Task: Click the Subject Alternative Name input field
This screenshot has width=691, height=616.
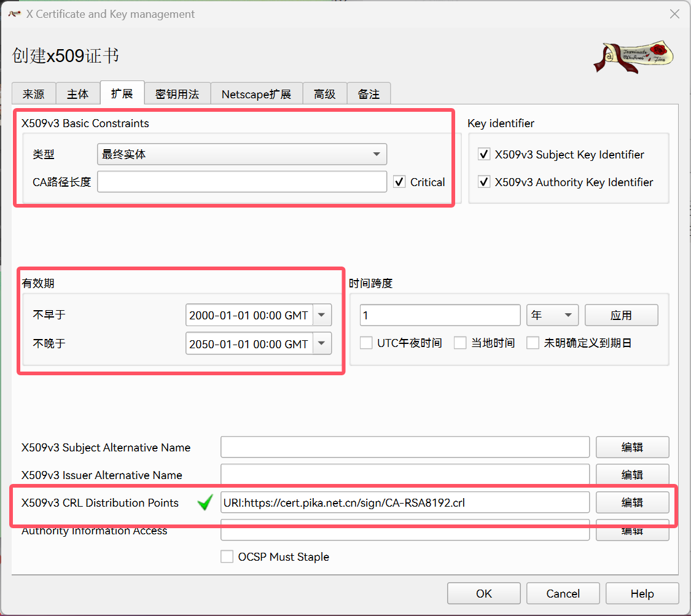Action: 405,447
